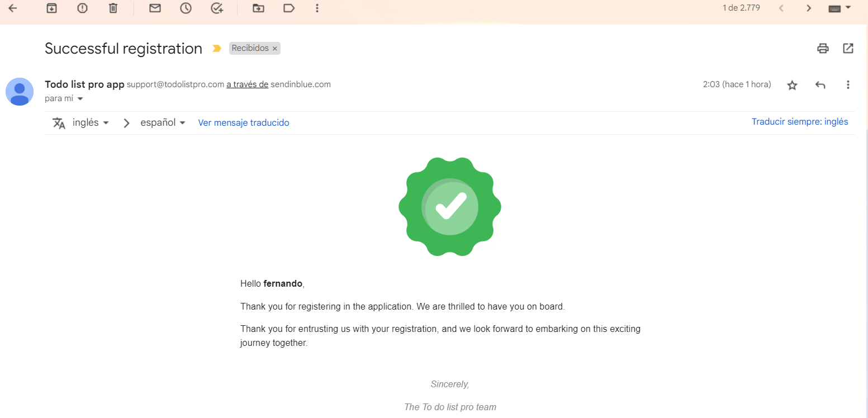Open the source language dropdown "inglés"
The width and height of the screenshot is (868, 418).
click(x=91, y=123)
